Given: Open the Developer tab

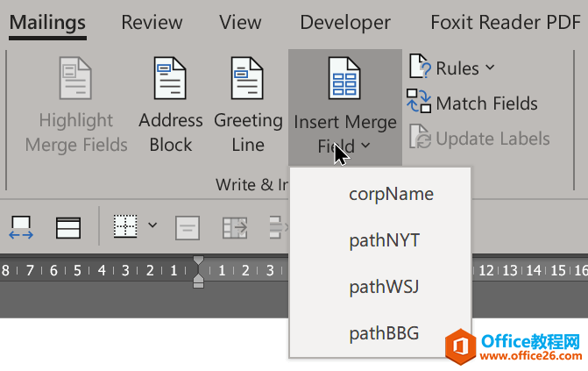Looking at the screenshot, I should point(345,23).
